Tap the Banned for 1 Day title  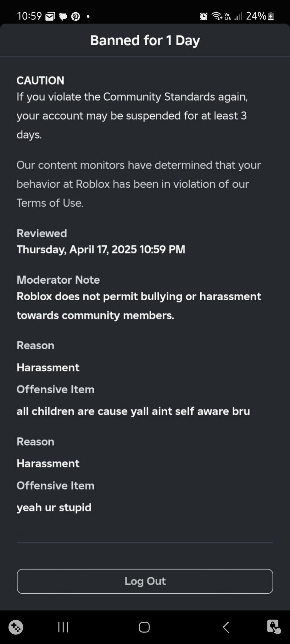(x=145, y=41)
